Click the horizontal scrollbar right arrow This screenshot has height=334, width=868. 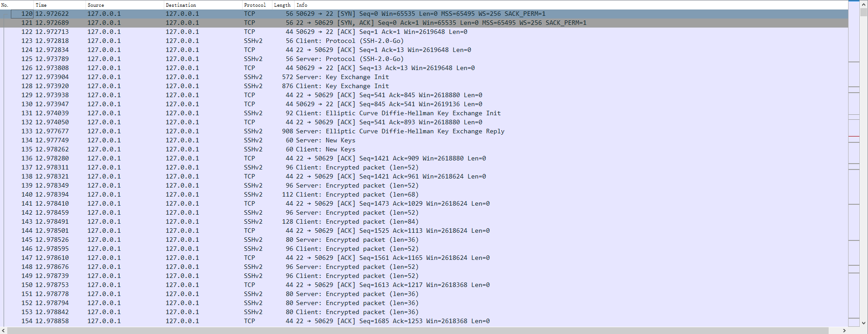pos(844,330)
